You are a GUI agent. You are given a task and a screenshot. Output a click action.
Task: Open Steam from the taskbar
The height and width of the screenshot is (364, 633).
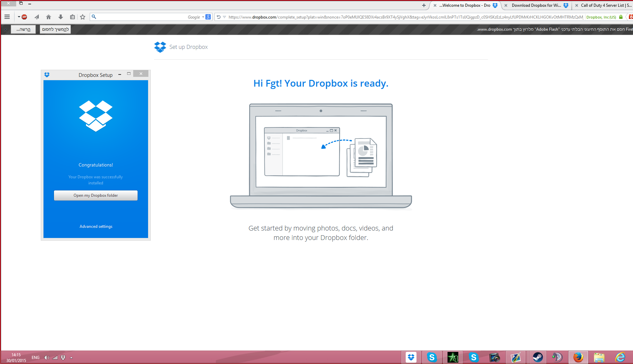click(538, 357)
